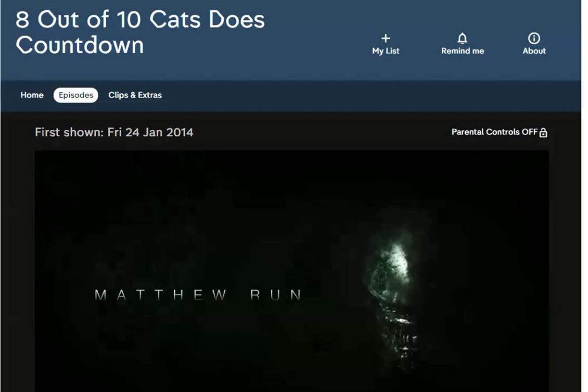Open the Clips & Extras tab
The height and width of the screenshot is (392, 588).
tap(135, 95)
